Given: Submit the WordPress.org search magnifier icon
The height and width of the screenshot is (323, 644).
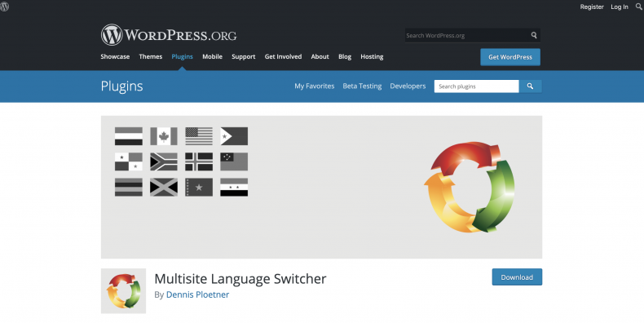Looking at the screenshot, I should click(x=534, y=35).
